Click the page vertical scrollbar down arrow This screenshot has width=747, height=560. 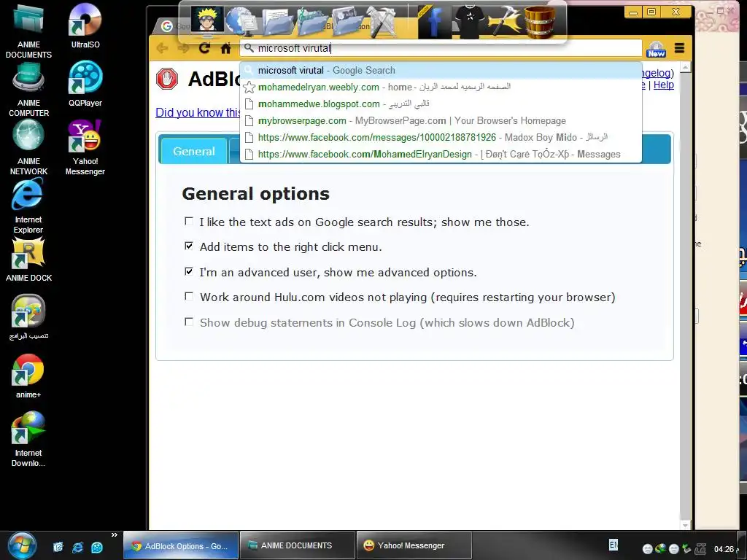click(x=686, y=525)
